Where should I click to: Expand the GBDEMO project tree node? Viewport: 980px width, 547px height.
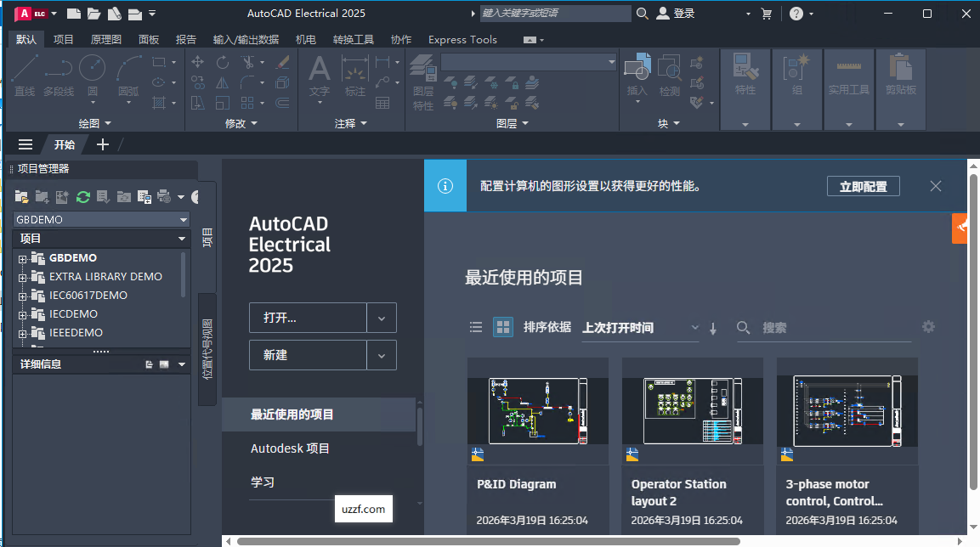click(22, 257)
